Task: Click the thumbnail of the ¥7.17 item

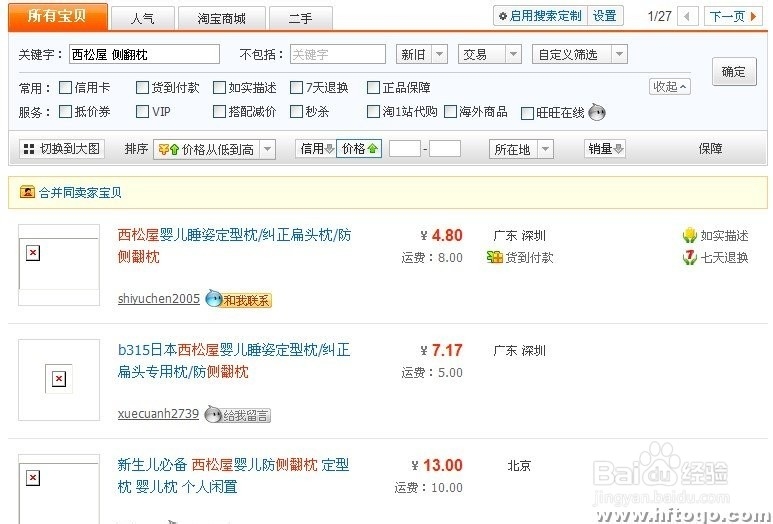Action: (x=59, y=380)
